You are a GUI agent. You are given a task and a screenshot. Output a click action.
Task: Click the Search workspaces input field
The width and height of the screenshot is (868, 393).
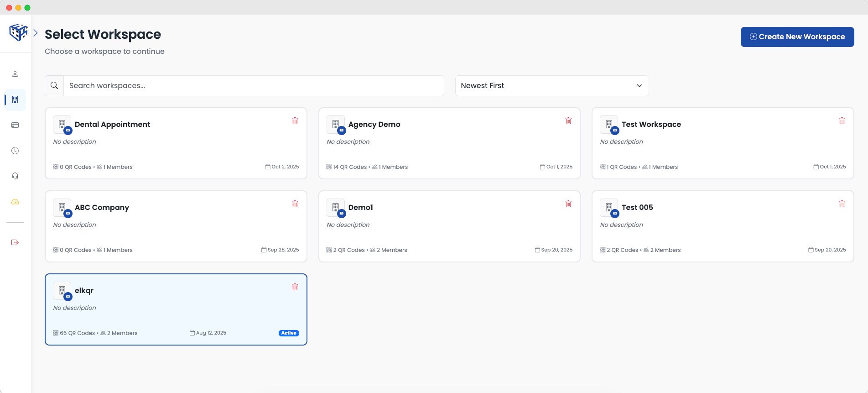coord(253,86)
